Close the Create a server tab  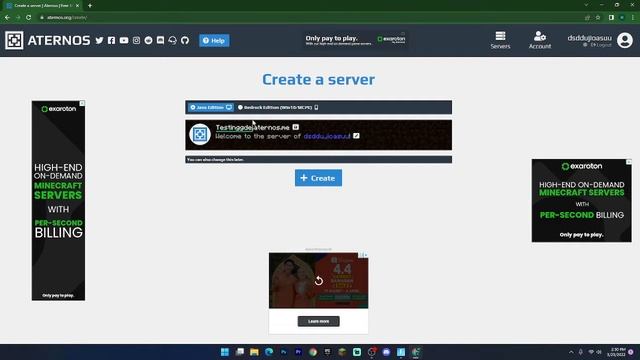77,6
